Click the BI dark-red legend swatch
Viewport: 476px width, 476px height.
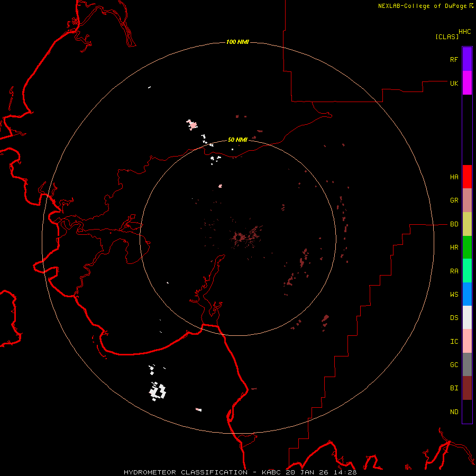[x=467, y=388]
